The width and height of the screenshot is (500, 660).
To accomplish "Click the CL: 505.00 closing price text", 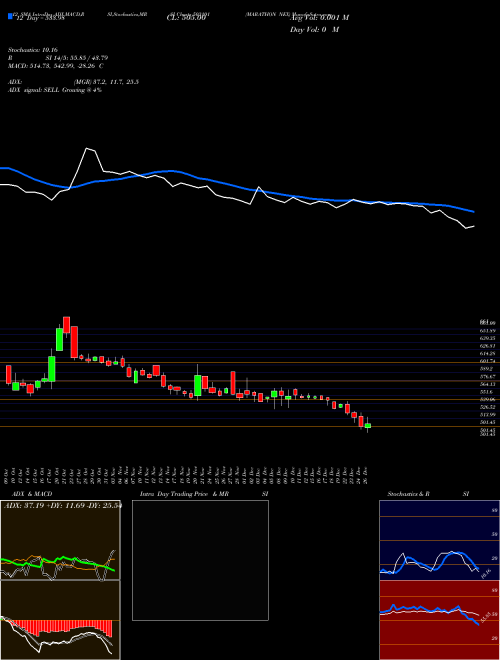I will point(186,18).
